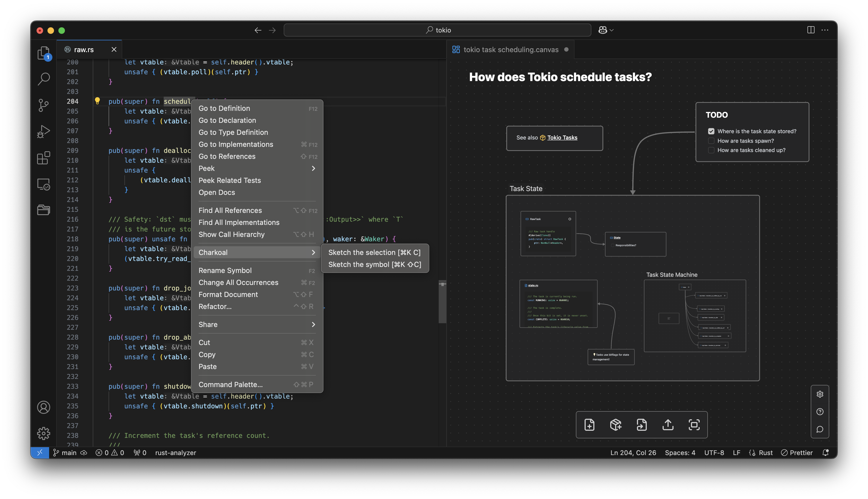The width and height of the screenshot is (868, 499).
Task: Click the share/upload icon on canvas panel
Action: 668,424
